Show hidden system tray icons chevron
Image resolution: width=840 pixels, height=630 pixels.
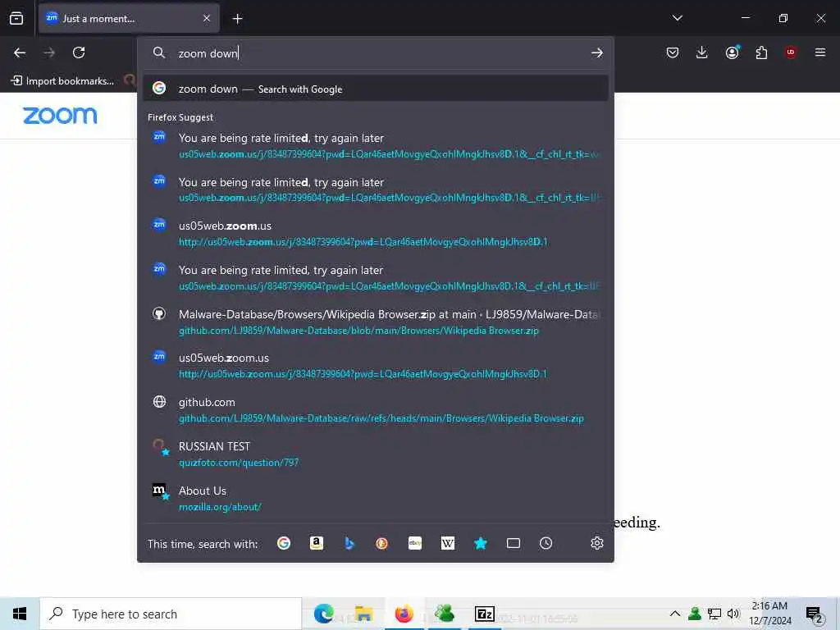click(x=675, y=614)
